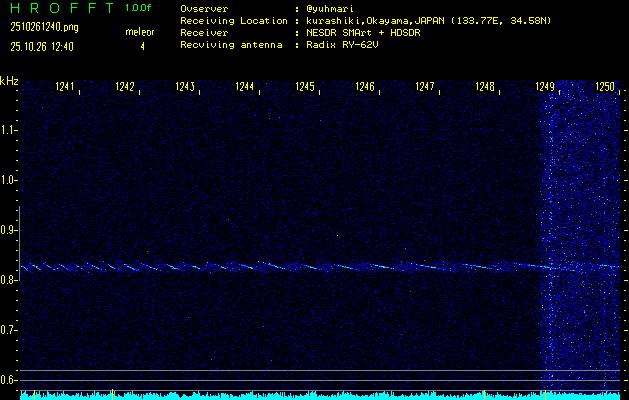Select the 1250 time marker
The height and width of the screenshot is (400, 629).
tap(605, 88)
